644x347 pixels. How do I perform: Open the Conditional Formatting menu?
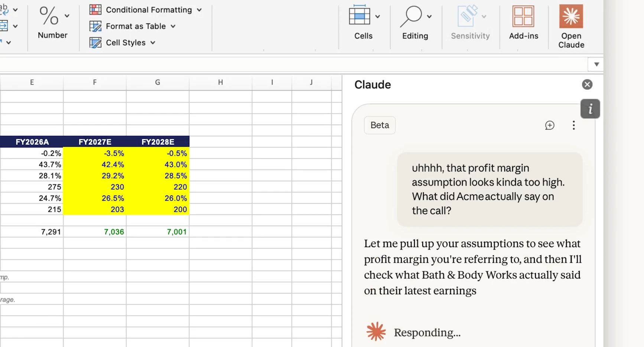(146, 10)
